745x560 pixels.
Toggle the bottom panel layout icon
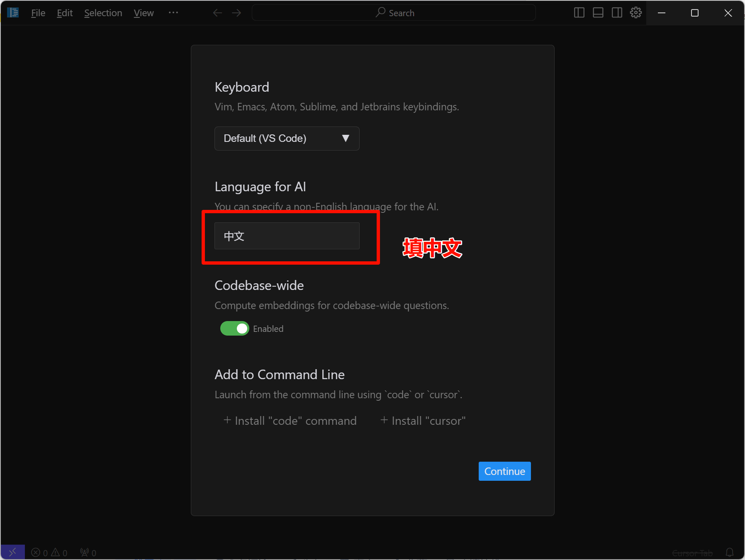coord(598,13)
